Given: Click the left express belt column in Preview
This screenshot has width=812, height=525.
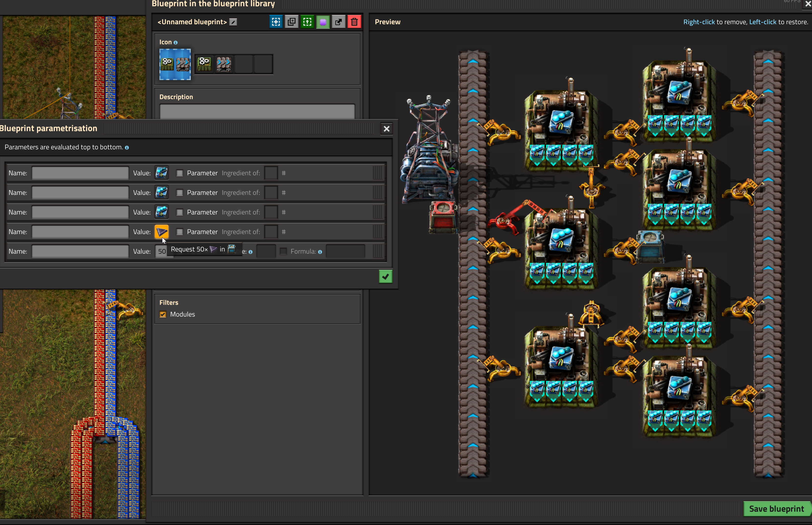Looking at the screenshot, I should click(x=473, y=264).
